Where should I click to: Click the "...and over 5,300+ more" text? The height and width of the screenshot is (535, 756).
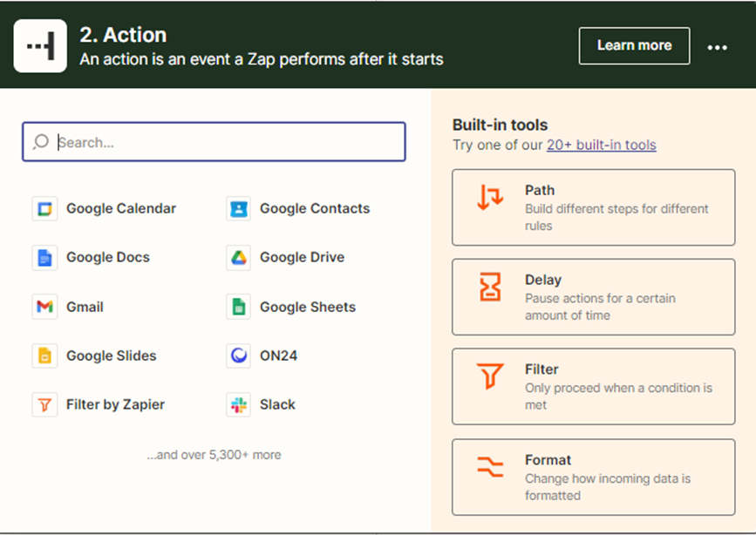coord(215,455)
